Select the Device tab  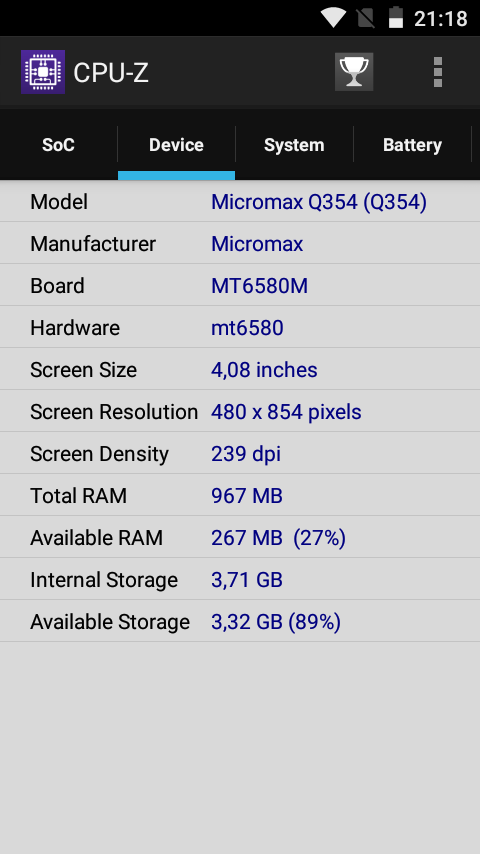click(177, 145)
